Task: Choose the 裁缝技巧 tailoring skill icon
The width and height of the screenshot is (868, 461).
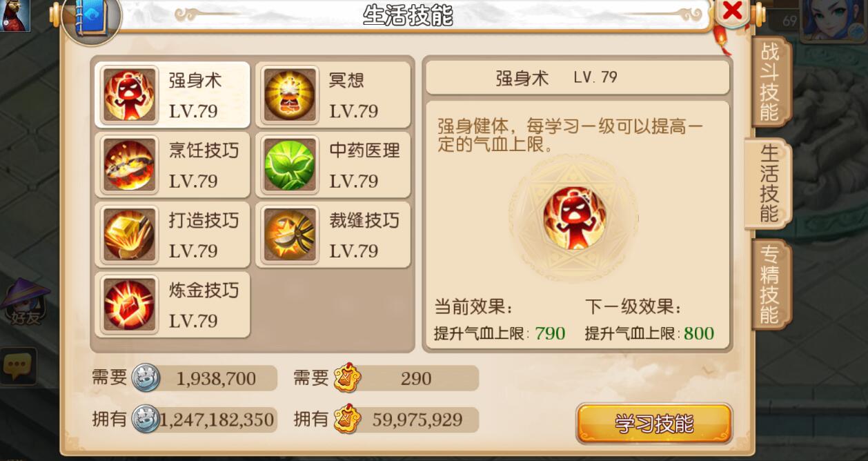Action: pyautogui.click(x=290, y=235)
